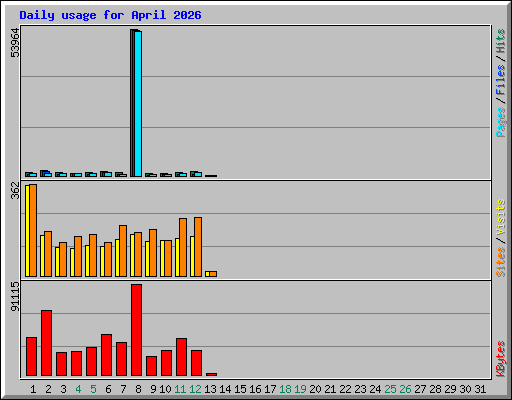The height and width of the screenshot is (400, 512).
Task: Click the day 4 green axis label
Action: [78, 389]
